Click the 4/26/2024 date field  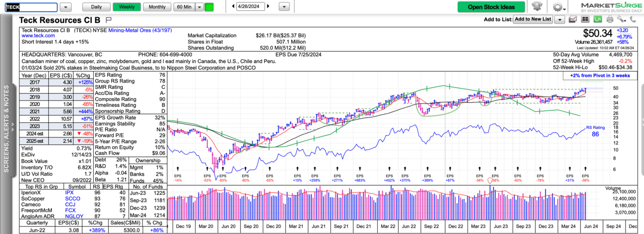coord(251,7)
